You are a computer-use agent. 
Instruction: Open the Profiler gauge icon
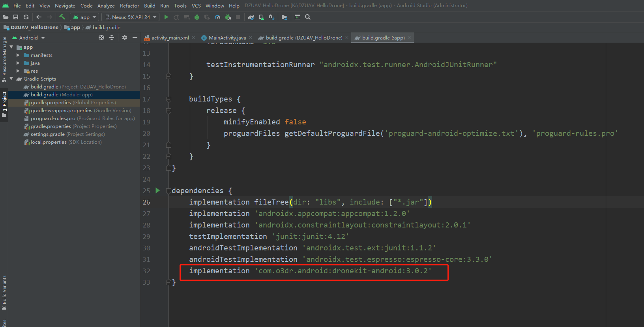click(217, 17)
